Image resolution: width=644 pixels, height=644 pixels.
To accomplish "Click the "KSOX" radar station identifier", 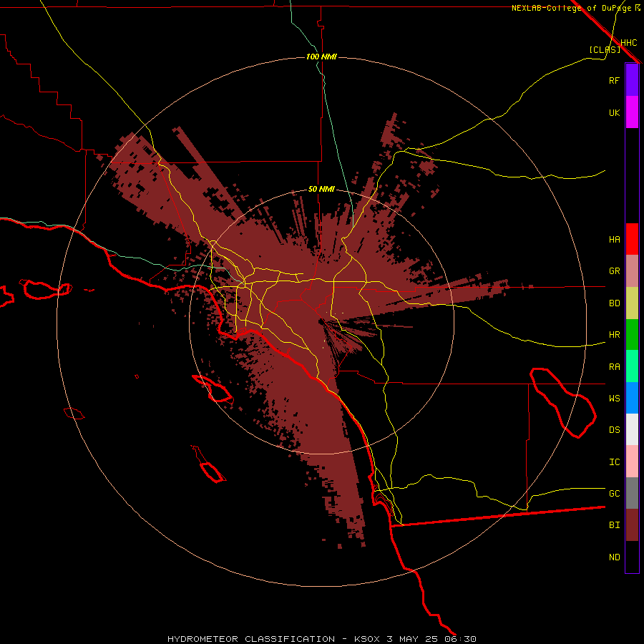I will click(x=368, y=639).
